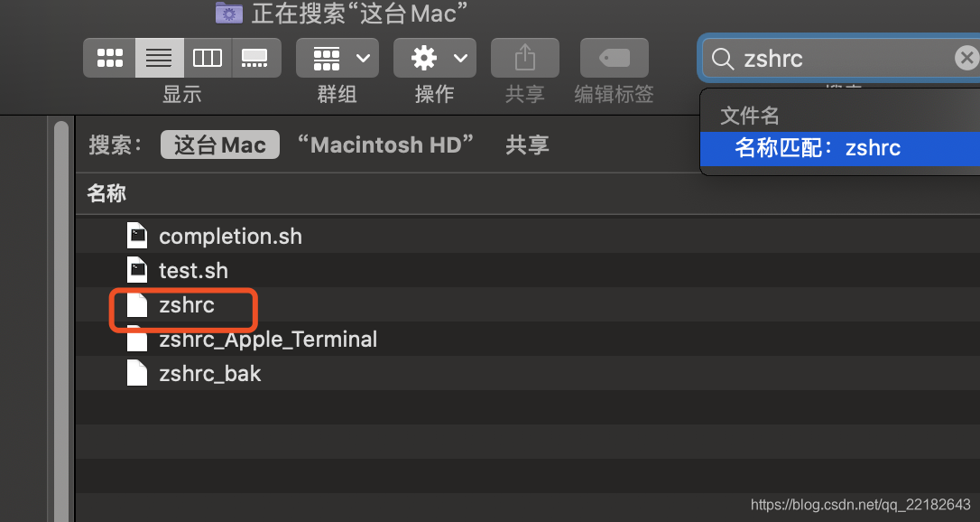Select the completion.sh file row
980x522 pixels.
pos(528,237)
